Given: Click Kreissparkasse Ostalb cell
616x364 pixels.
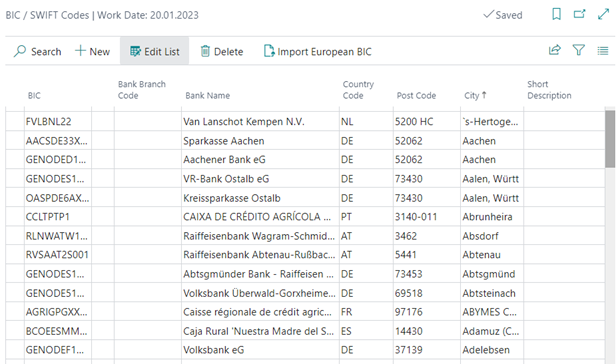Looking at the screenshot, I should tap(260, 198).
